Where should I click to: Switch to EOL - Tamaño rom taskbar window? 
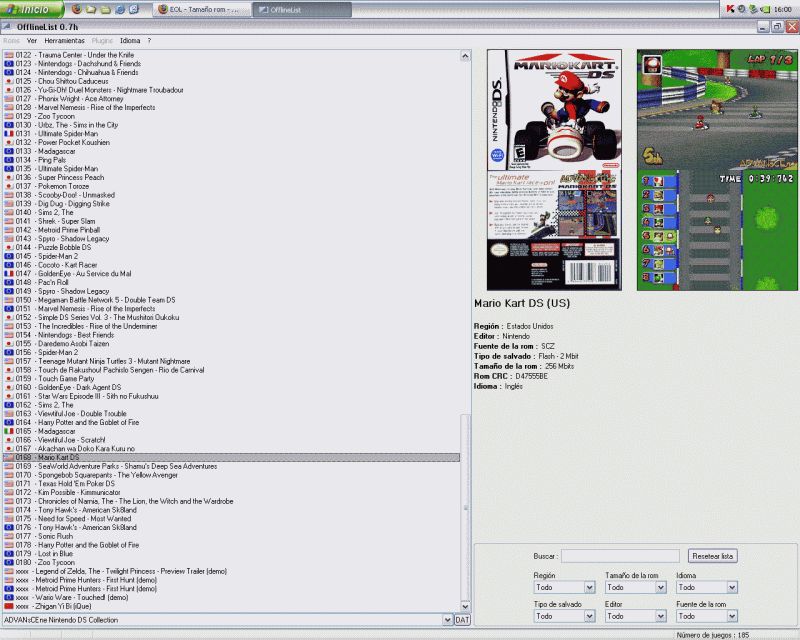coord(202,10)
